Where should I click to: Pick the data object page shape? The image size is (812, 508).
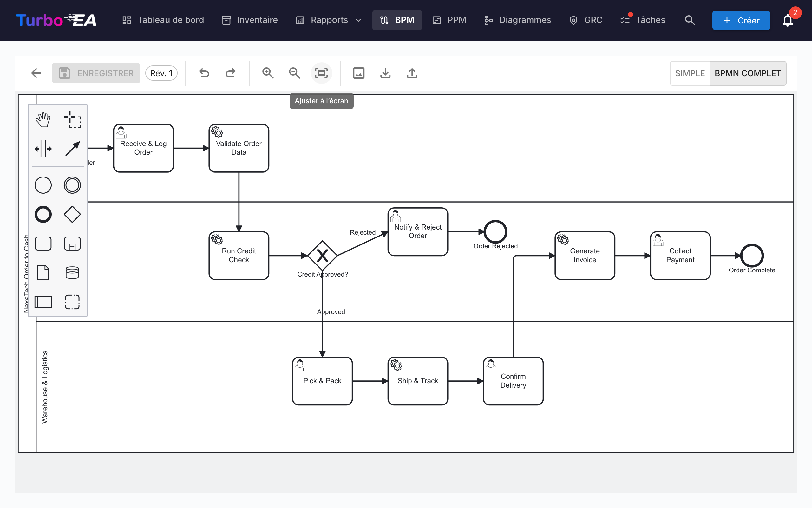[x=43, y=273]
